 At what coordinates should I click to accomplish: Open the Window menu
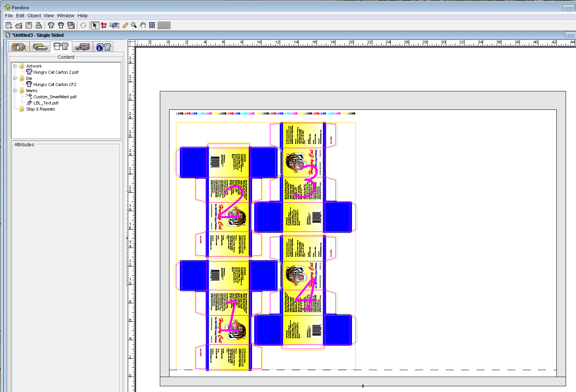(x=65, y=16)
